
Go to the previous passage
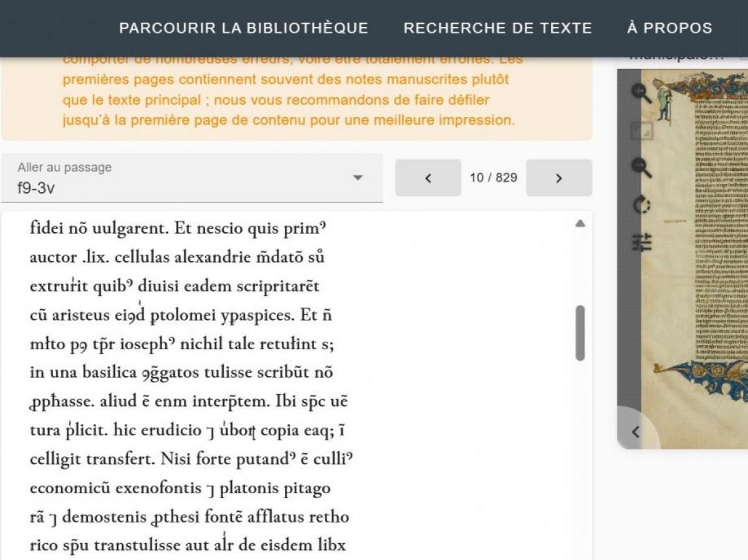pyautogui.click(x=428, y=178)
